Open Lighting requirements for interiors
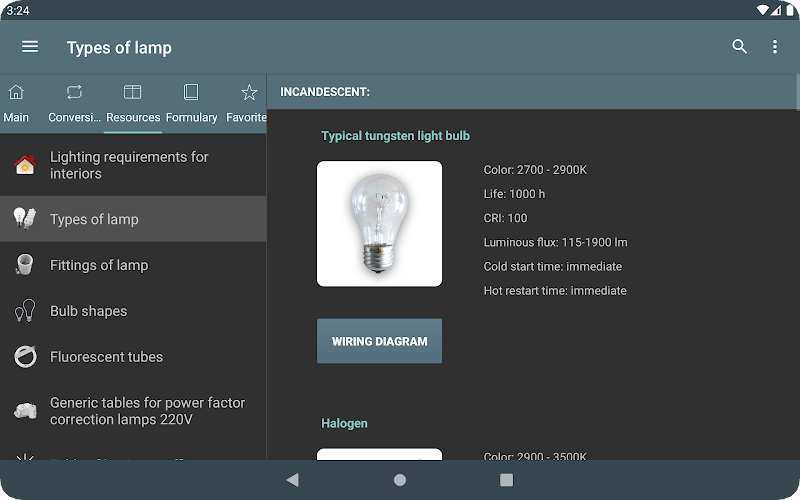800x500 pixels. click(129, 165)
